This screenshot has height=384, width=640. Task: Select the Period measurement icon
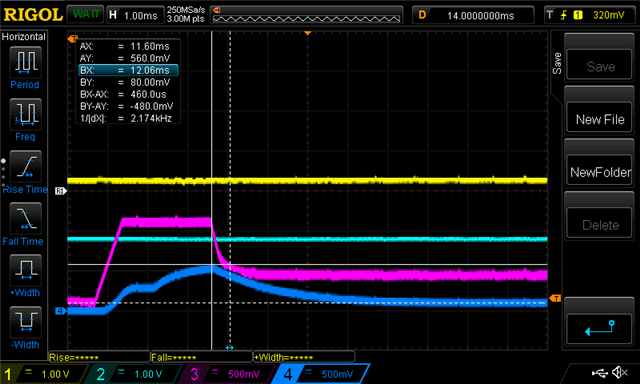25,62
